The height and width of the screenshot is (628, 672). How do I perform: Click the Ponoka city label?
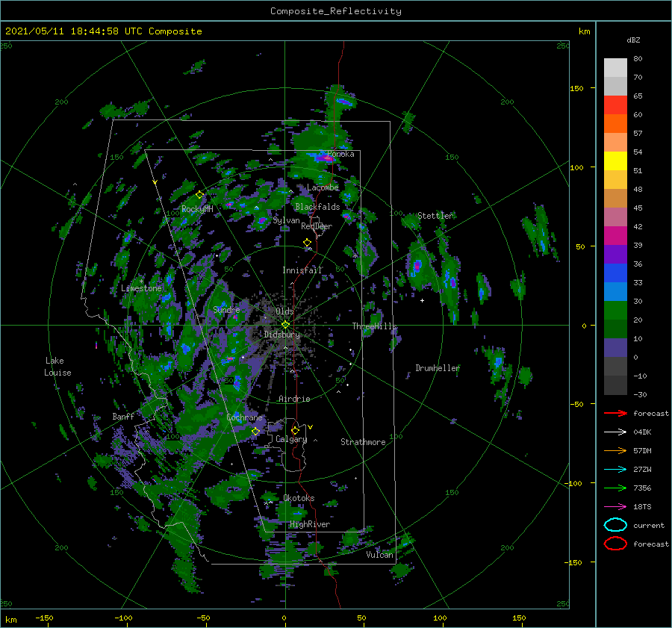pos(340,154)
